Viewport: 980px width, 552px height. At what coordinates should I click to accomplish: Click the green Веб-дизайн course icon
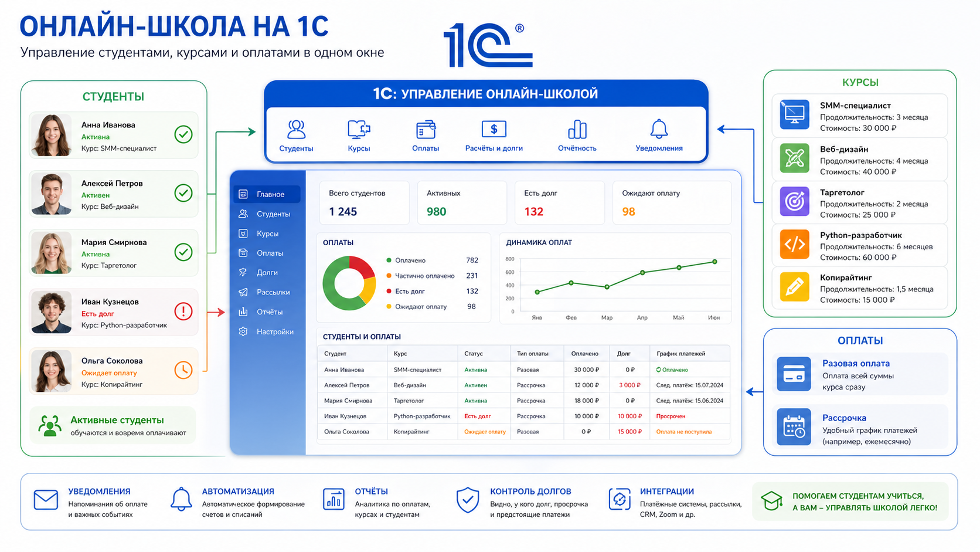click(x=794, y=158)
